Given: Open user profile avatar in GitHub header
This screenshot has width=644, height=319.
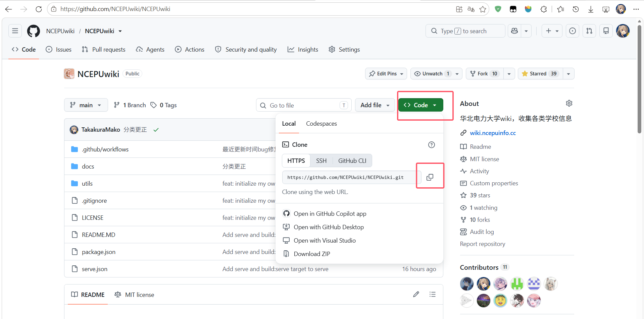Looking at the screenshot, I should pyautogui.click(x=623, y=31).
